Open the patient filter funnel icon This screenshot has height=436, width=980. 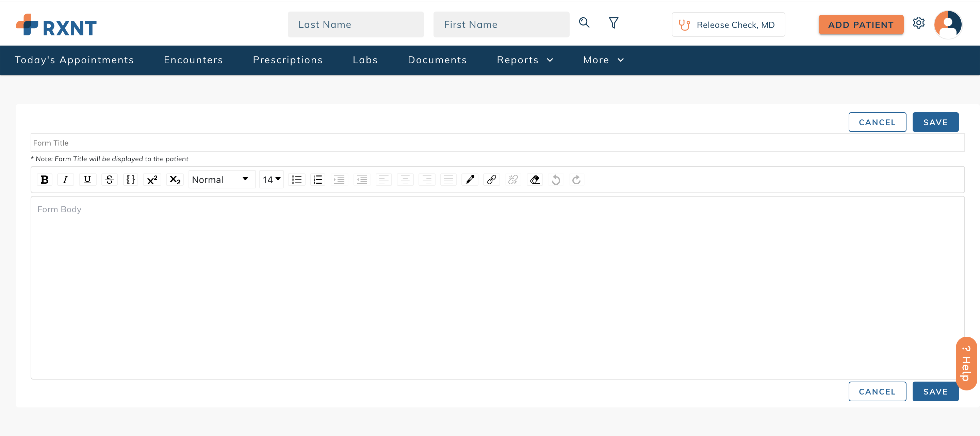(x=613, y=23)
